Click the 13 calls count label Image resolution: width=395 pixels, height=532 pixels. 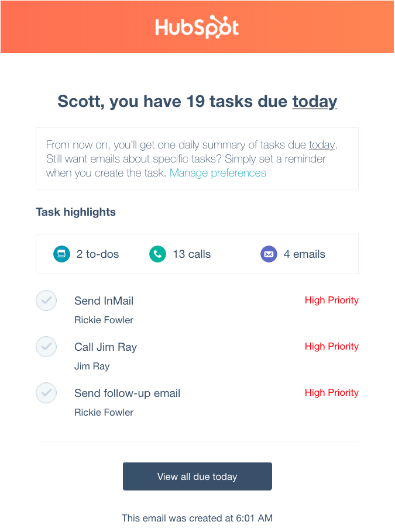[191, 254]
